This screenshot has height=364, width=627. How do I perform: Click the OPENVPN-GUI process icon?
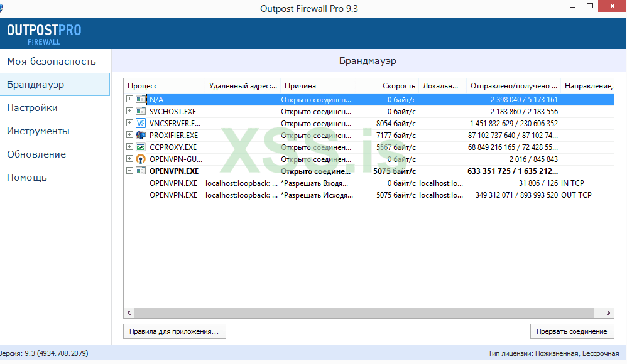[x=140, y=159]
